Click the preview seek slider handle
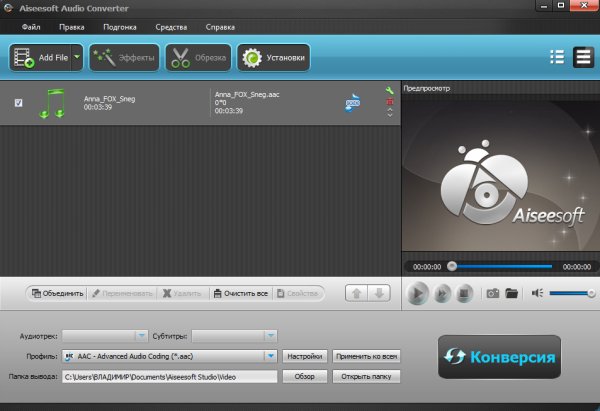The height and width of the screenshot is (411, 600). click(x=452, y=266)
